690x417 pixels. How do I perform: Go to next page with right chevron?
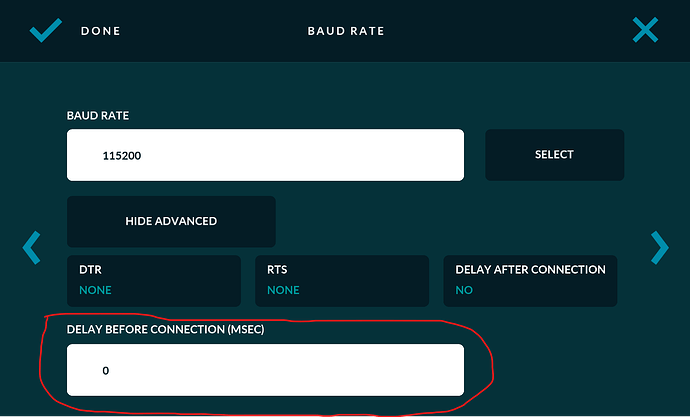(x=658, y=246)
